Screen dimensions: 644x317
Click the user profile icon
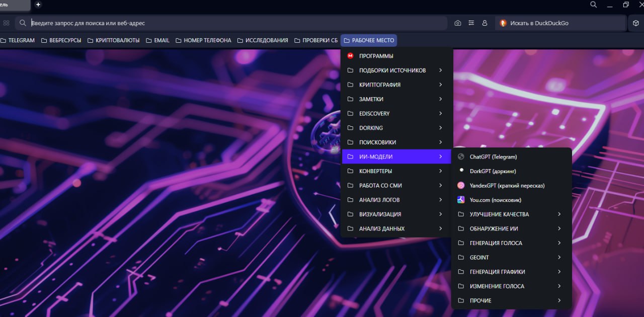click(x=485, y=23)
